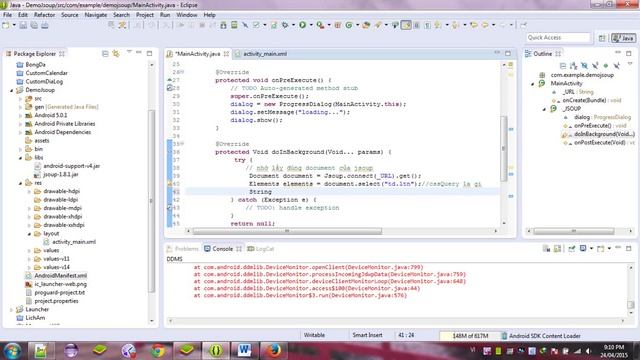The height and width of the screenshot is (360, 640).
Task: Click the Debug bug icon in toolbar
Action: [285, 25]
